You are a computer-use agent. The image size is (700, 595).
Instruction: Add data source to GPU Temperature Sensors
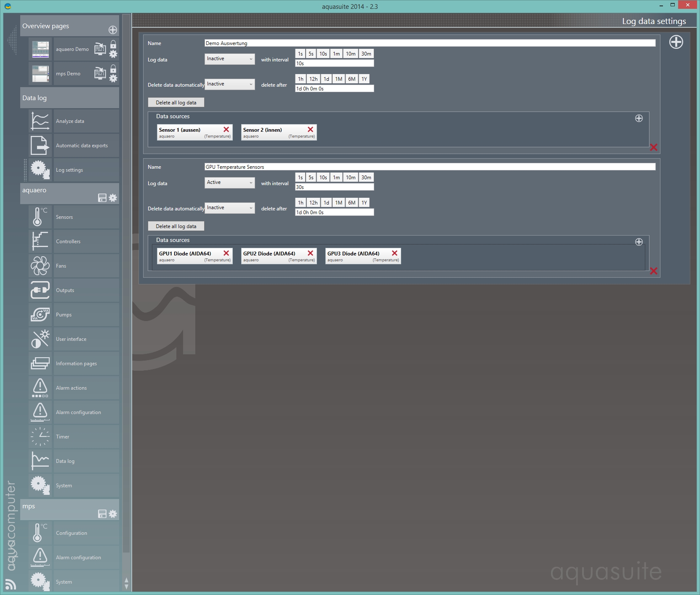click(639, 242)
